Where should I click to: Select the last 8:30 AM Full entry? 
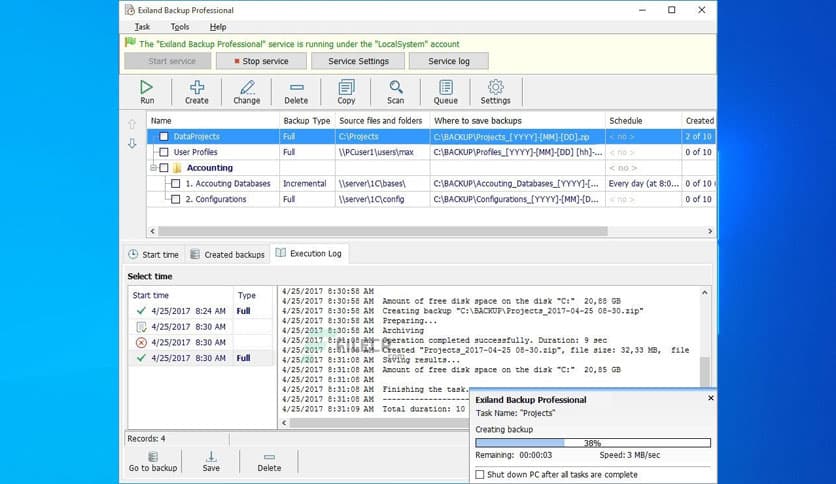[x=200, y=358]
